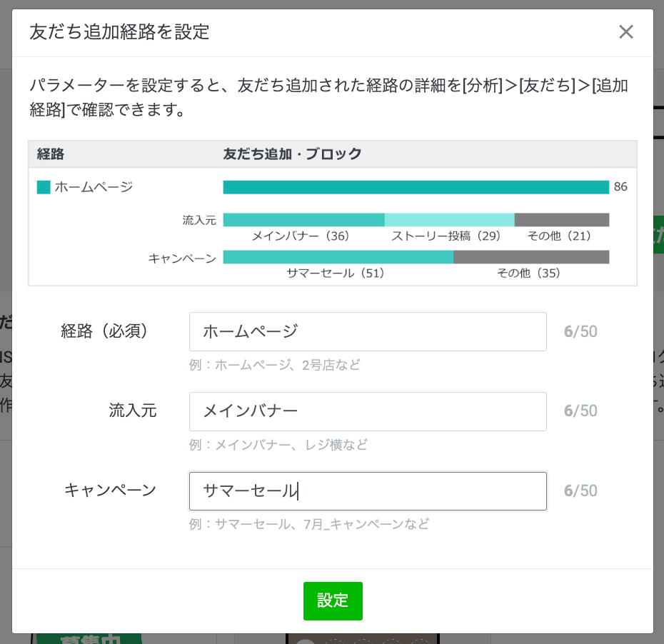Click the gray その他 (35) bar segment
664x644 pixels.
[x=531, y=257]
